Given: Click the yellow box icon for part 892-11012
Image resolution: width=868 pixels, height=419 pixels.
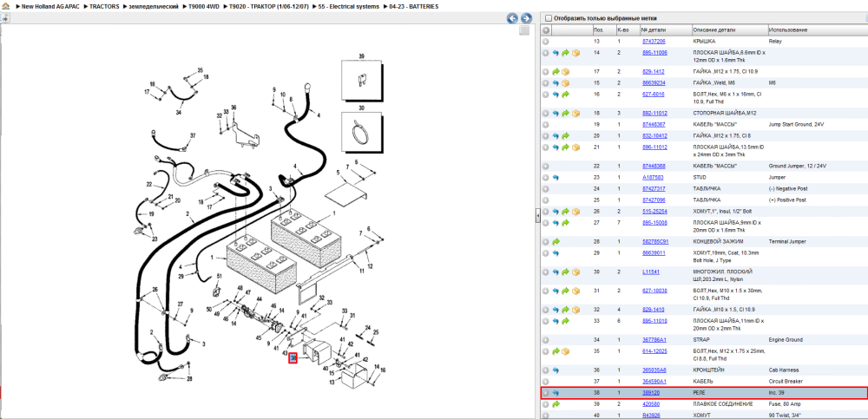Looking at the screenshot, I should (575, 114).
